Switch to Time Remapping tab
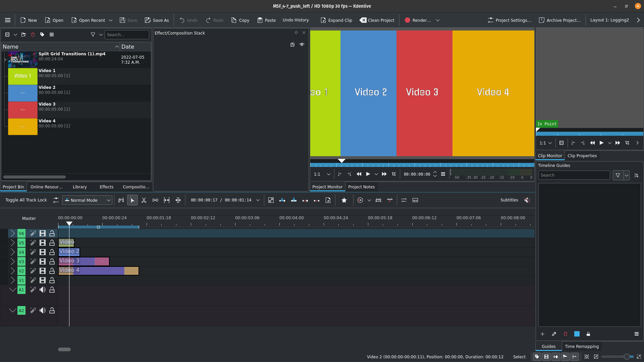 coord(582,347)
